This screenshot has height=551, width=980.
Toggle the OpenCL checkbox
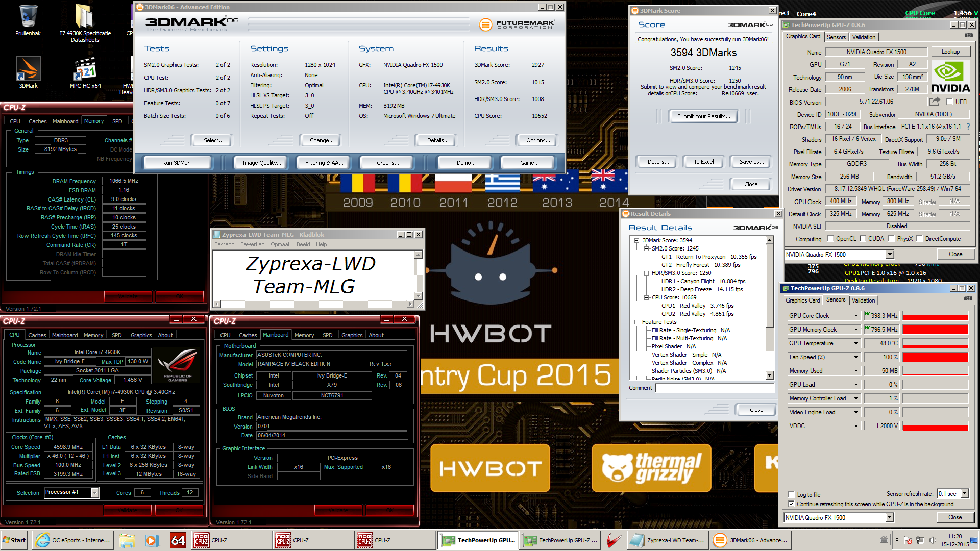[830, 238]
